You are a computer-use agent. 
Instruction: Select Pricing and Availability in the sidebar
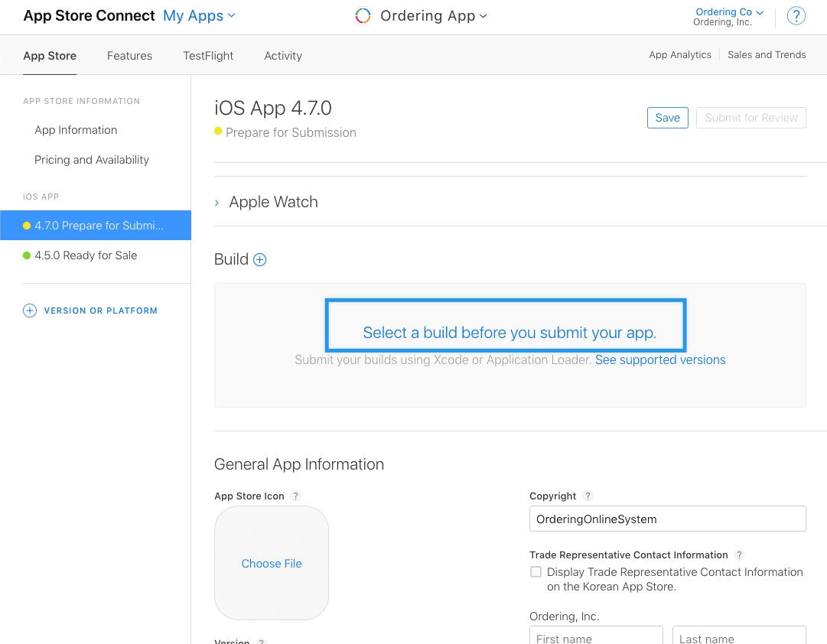point(92,160)
